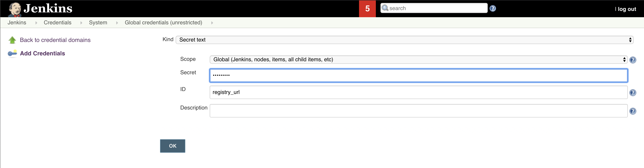Expand the arrow after the Jenkins breadcrumb
Screen dimensions: 644x168
[36, 23]
